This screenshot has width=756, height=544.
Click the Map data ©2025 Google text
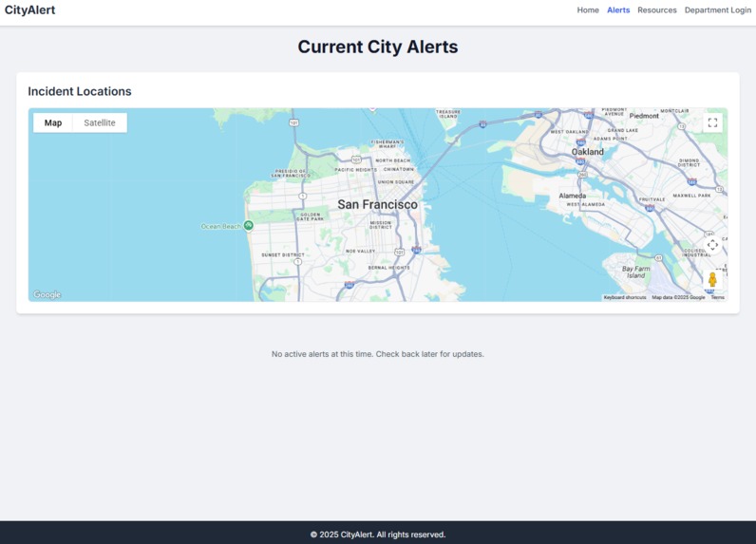click(678, 297)
